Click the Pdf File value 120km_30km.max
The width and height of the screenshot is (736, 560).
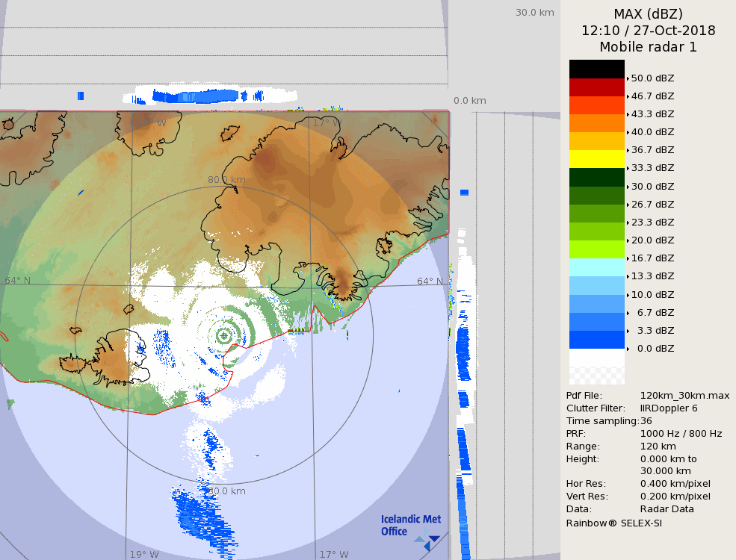pyautogui.click(x=684, y=396)
